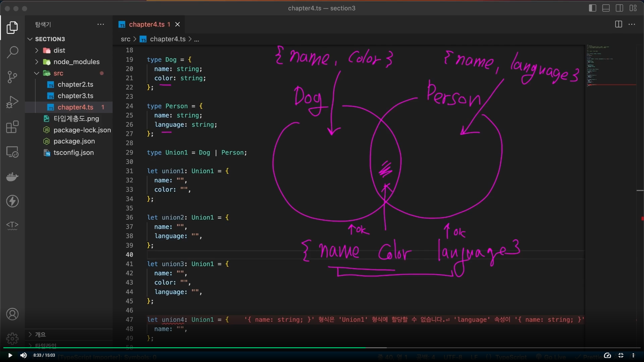Toggle the secondary side bar layout button
Image resolution: width=644 pixels, height=362 pixels.
620,8
